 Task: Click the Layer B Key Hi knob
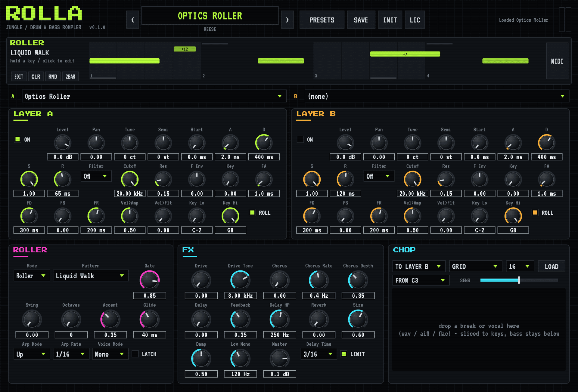[x=513, y=216]
